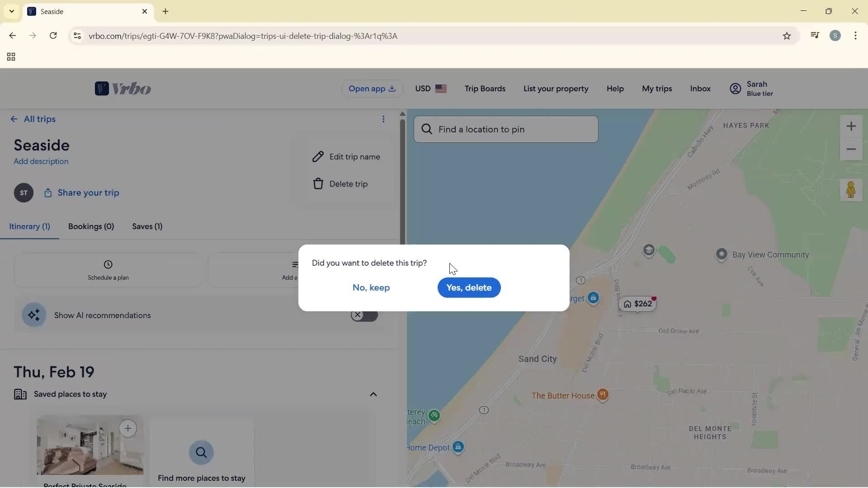
Task: Click the Delete trip trash icon
Action: pyautogui.click(x=318, y=183)
